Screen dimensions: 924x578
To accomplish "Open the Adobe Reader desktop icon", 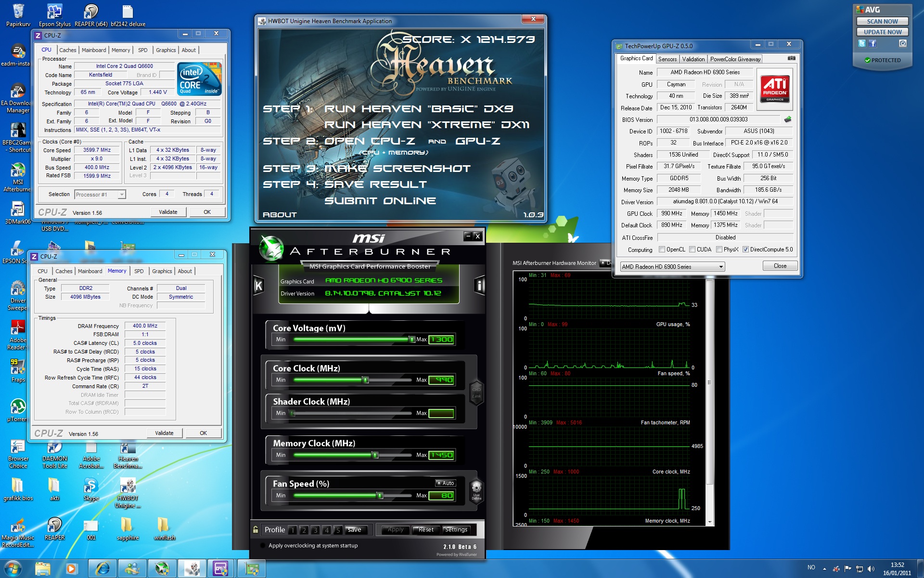I will 18,335.
